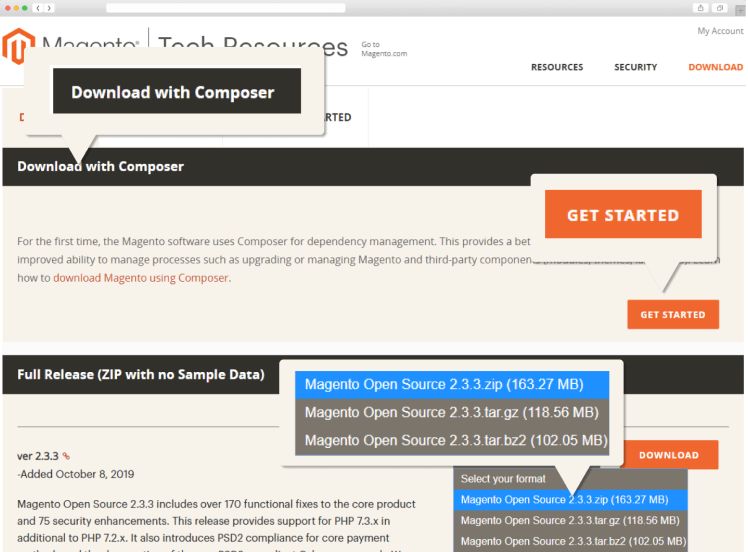Viewport: 748px width, 552px height.
Task: Choose 2.3.3.tar.gz (118.56 MB) in format list
Action: click(x=570, y=521)
